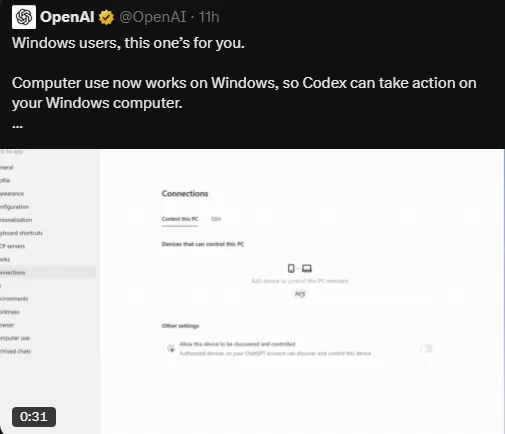Click the phone-to-laptop device icon
Viewport: 505px width, 434px height.
(299, 268)
